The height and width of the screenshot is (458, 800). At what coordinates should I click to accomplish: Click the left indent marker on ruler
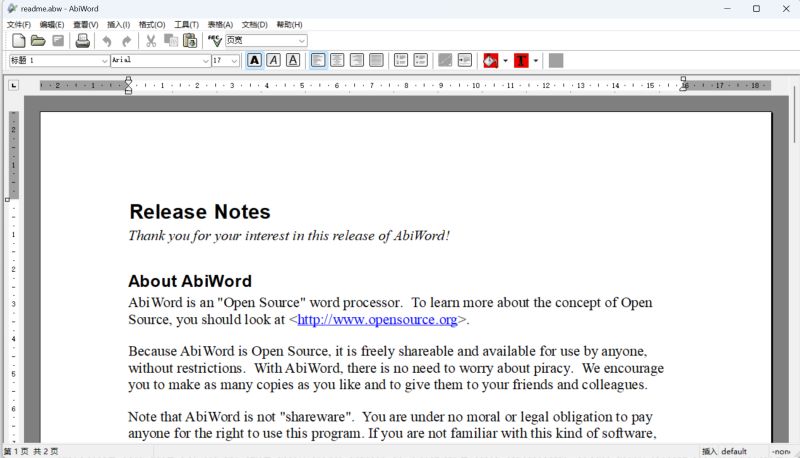tap(129, 91)
